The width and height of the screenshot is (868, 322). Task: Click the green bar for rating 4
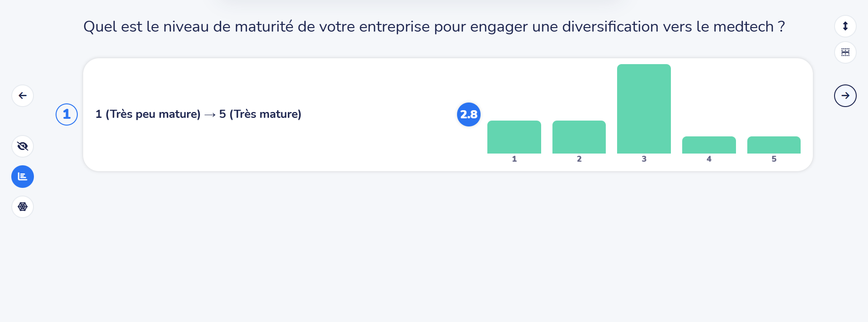coord(709,145)
